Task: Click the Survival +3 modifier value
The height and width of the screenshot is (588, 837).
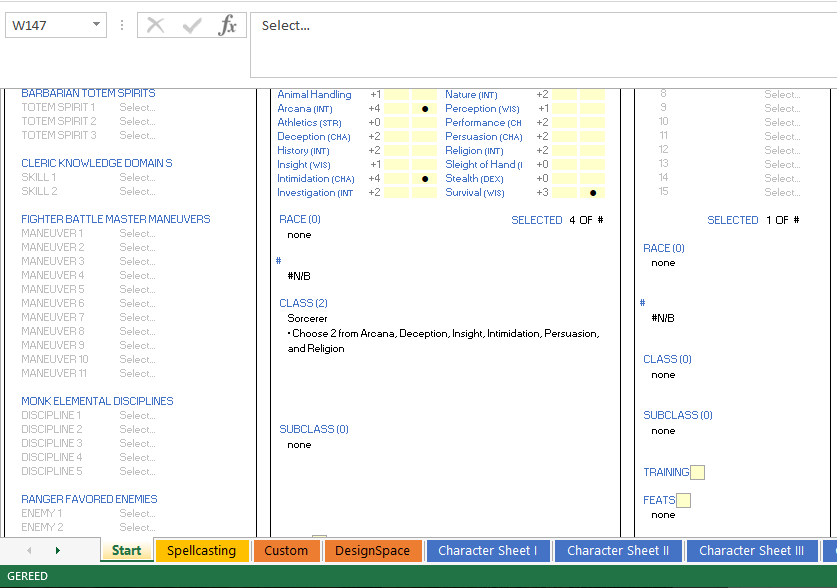Action: tap(542, 193)
